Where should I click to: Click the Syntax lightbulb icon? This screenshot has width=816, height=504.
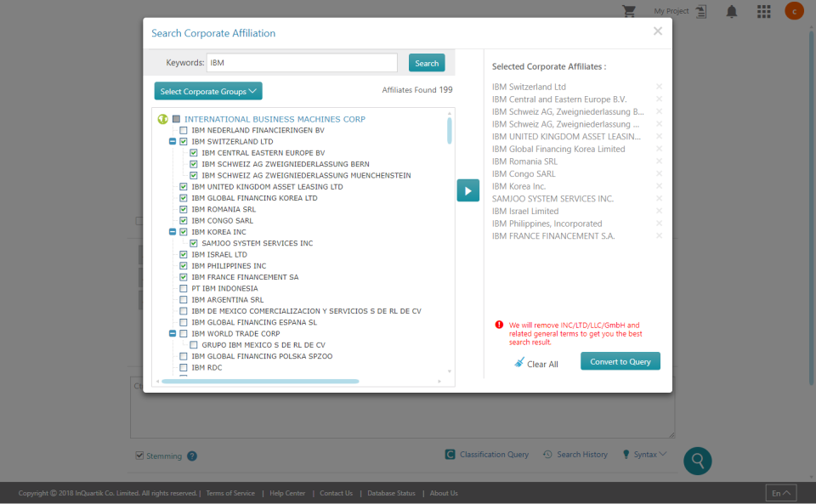coord(626,455)
